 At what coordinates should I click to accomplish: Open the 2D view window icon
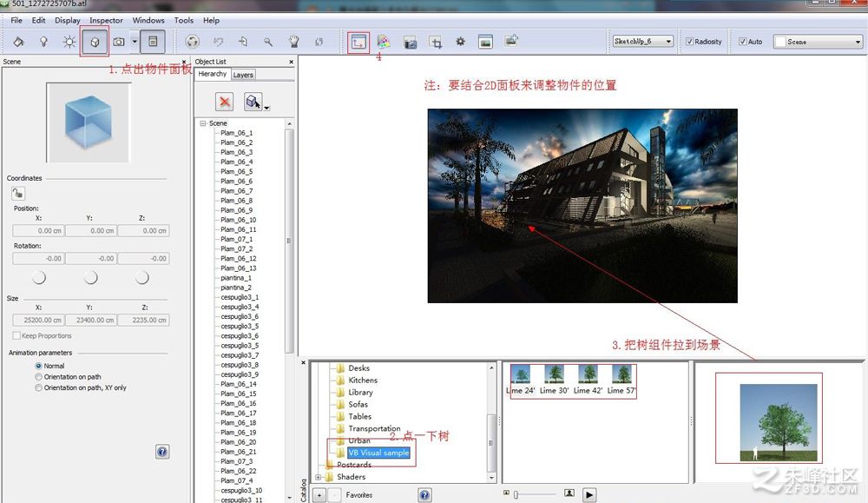click(x=358, y=42)
